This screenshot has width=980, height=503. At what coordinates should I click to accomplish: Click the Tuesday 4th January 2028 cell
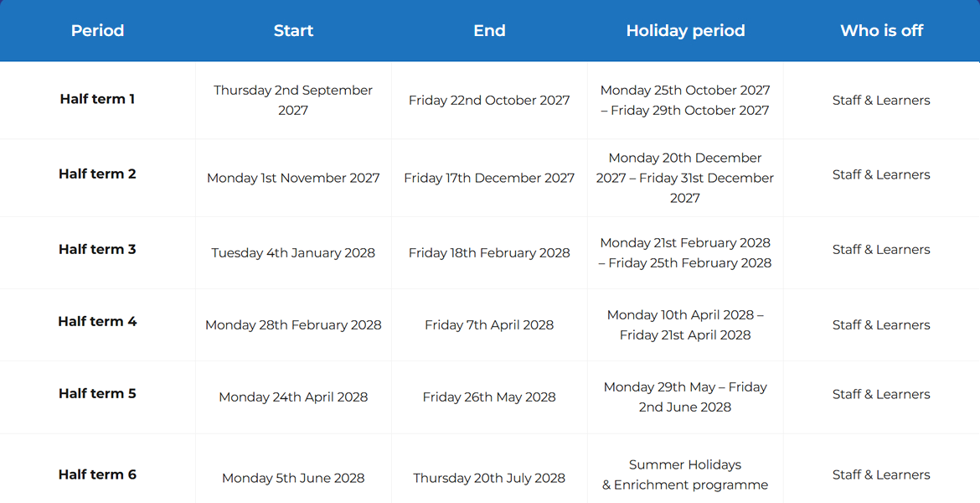(x=293, y=253)
